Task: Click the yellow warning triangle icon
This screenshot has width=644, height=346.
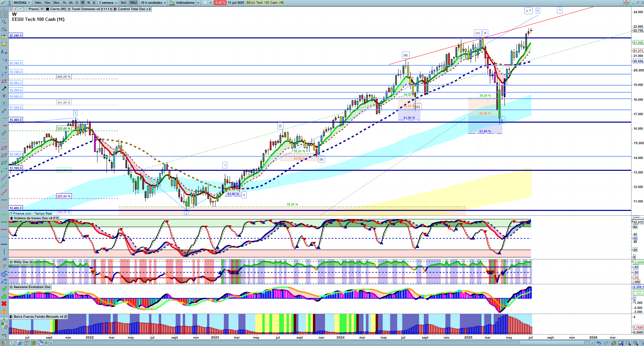Action: pyautogui.click(x=4, y=311)
